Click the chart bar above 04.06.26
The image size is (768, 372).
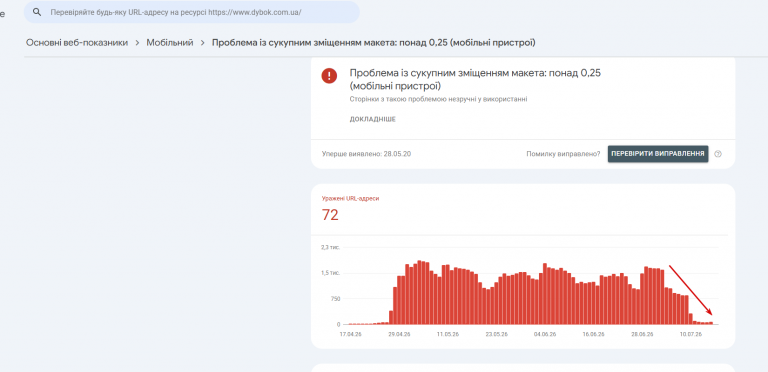[545, 294]
